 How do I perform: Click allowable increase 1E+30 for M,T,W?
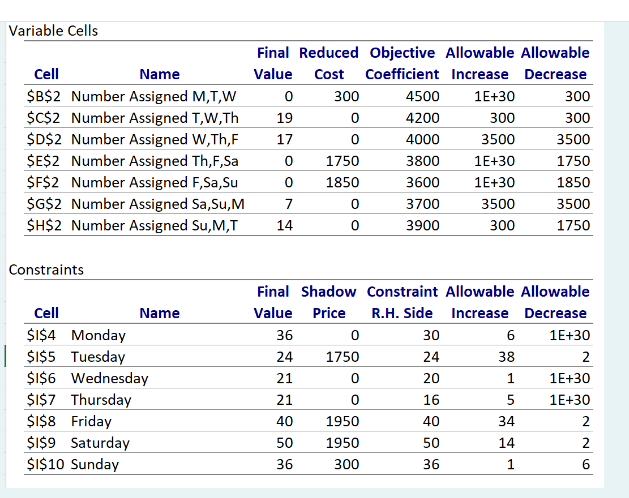click(x=494, y=96)
